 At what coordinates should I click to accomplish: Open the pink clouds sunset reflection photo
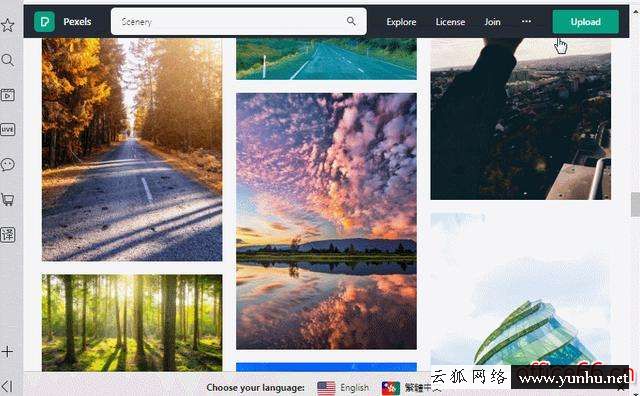coord(326,221)
